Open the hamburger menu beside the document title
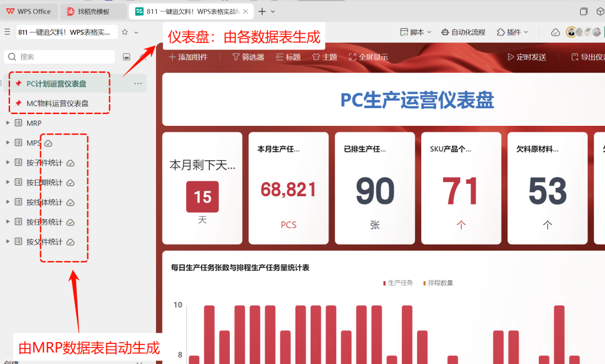This screenshot has width=605, height=364. tap(7, 32)
